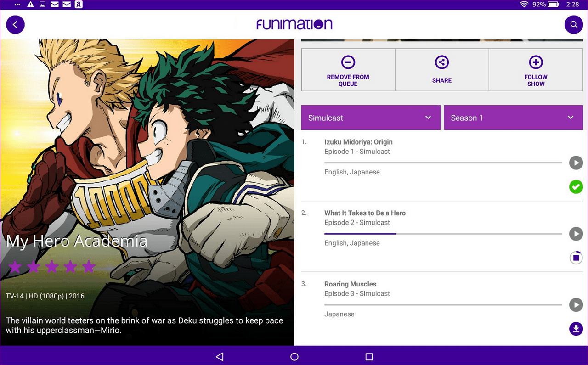Tap the back arrow button

(x=15, y=24)
